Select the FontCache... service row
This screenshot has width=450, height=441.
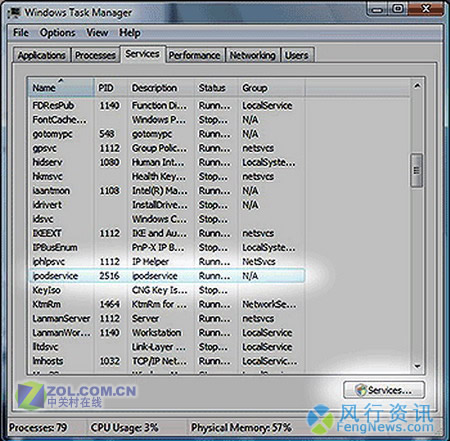(x=166, y=119)
